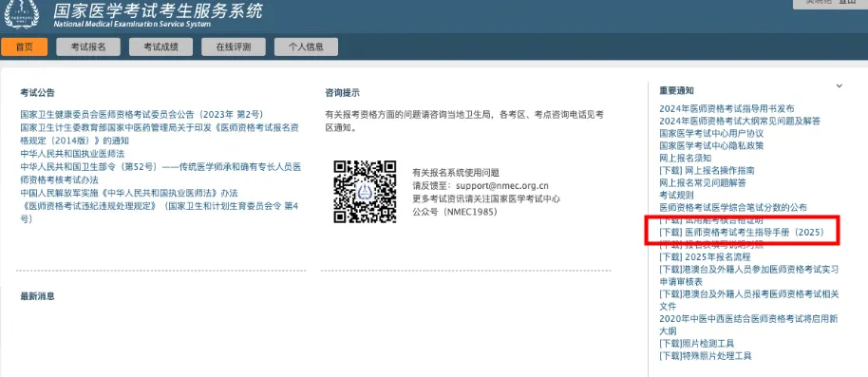
Task: Download 网上报名操作指南
Action: click(707, 171)
